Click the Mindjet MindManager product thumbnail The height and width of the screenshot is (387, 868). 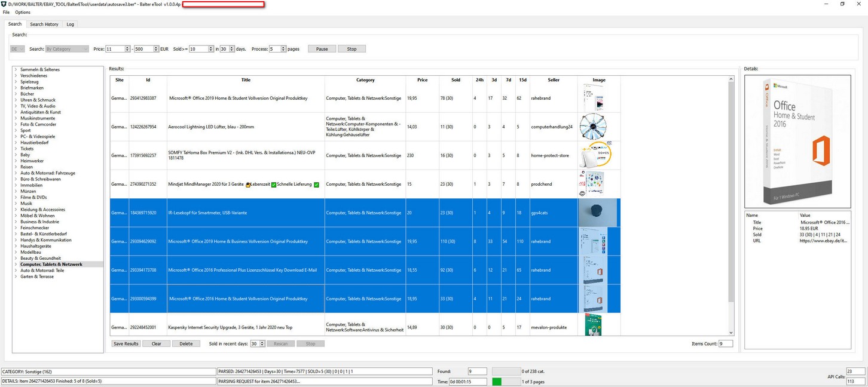(x=591, y=184)
